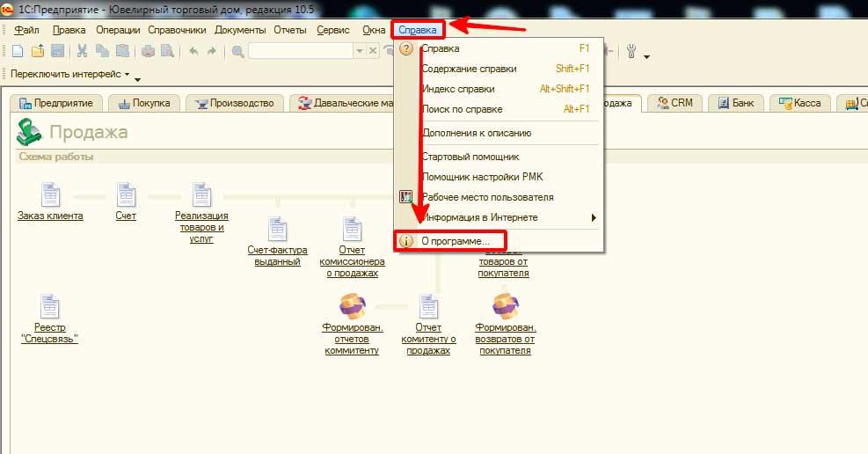Select Содержание справки menu entry
The width and height of the screenshot is (868, 454).
point(499,69)
